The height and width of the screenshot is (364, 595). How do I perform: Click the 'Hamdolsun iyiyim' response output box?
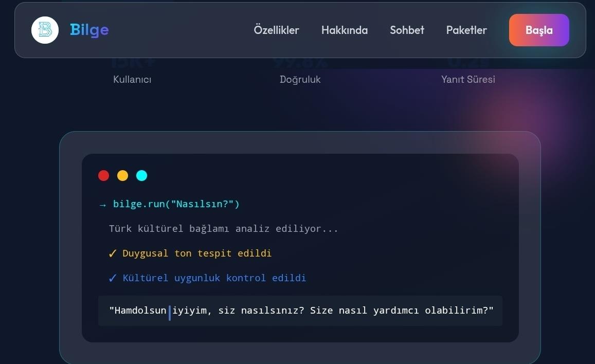300,311
